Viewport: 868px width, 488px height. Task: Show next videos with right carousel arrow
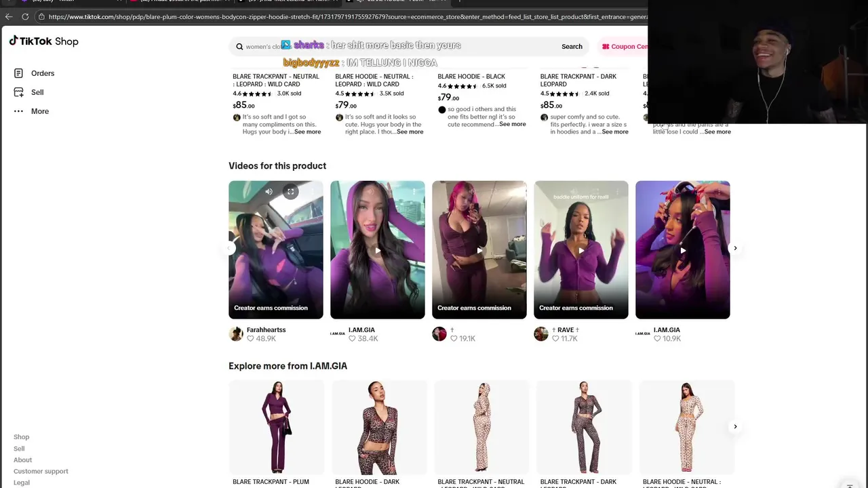point(735,248)
